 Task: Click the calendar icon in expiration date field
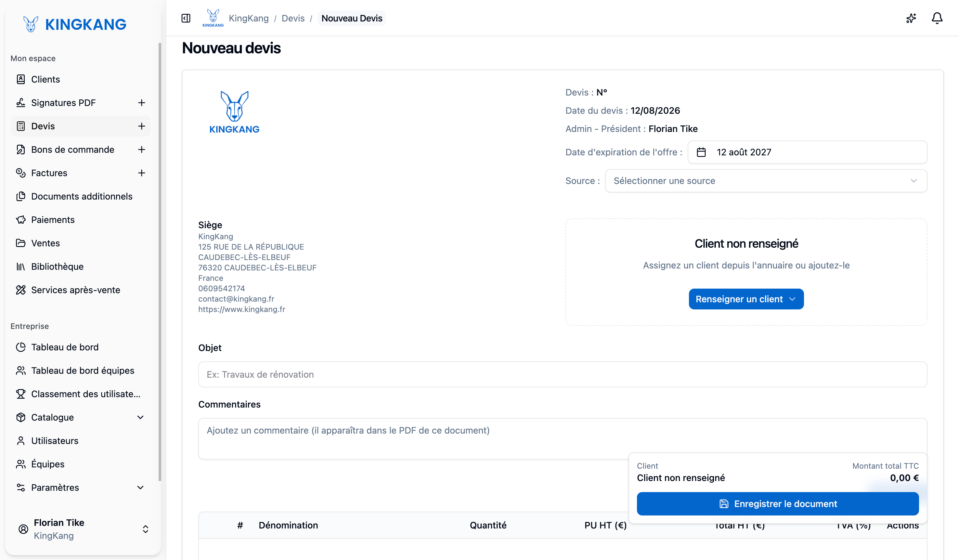[701, 152]
